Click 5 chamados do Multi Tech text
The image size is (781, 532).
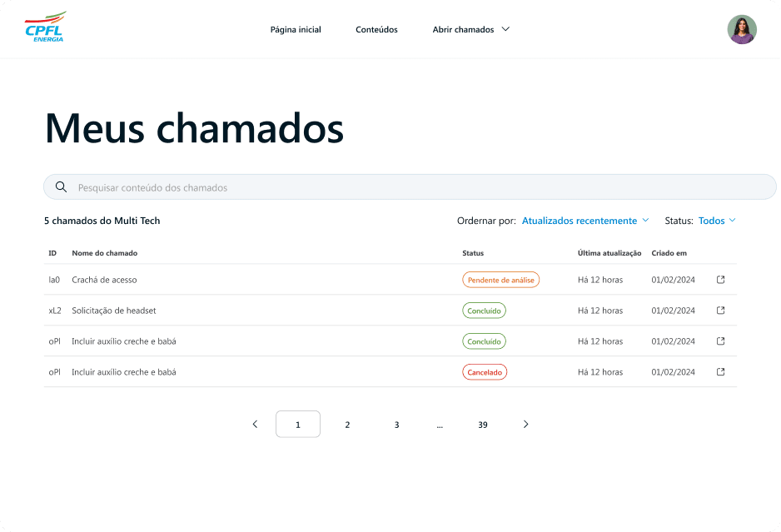pyautogui.click(x=102, y=221)
